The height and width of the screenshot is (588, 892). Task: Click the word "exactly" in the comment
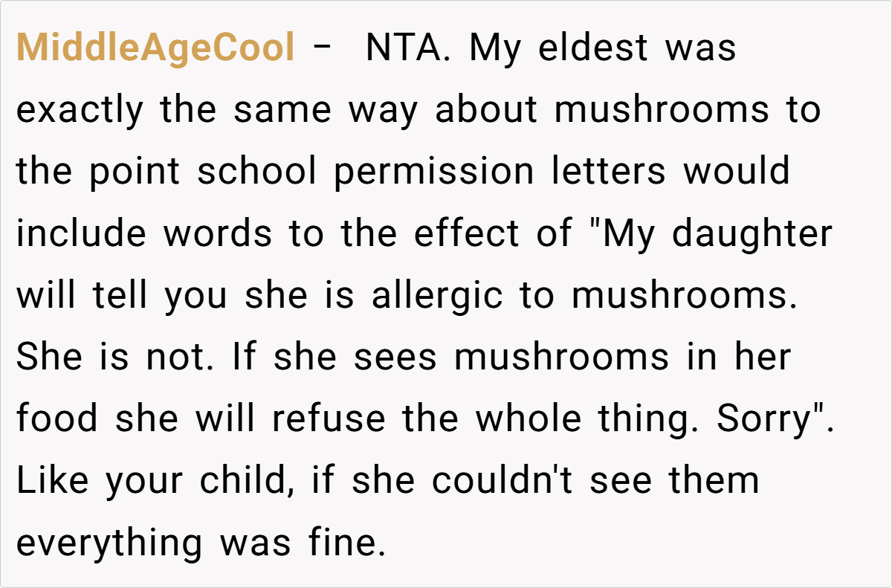[80, 110]
